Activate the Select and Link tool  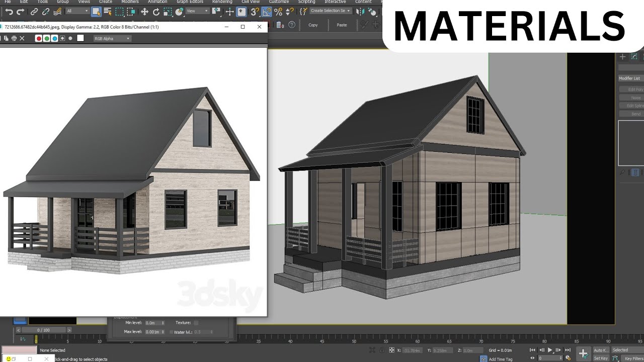click(x=34, y=12)
